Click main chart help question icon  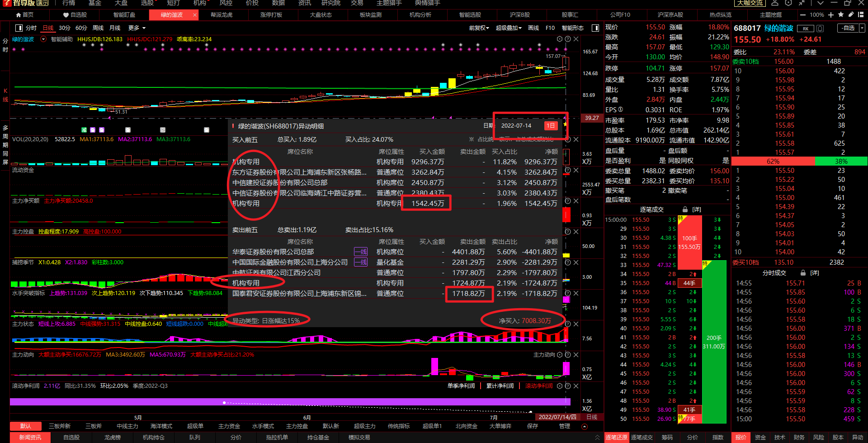[x=568, y=39]
